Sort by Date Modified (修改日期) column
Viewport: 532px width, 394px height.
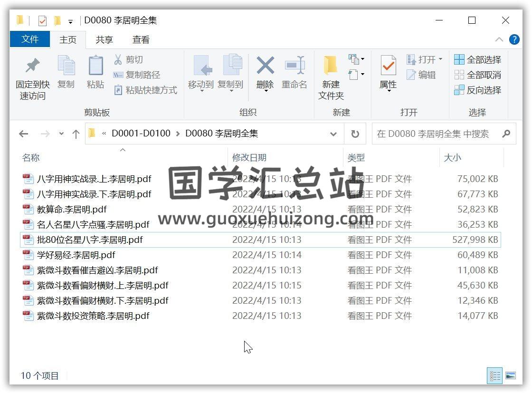249,158
